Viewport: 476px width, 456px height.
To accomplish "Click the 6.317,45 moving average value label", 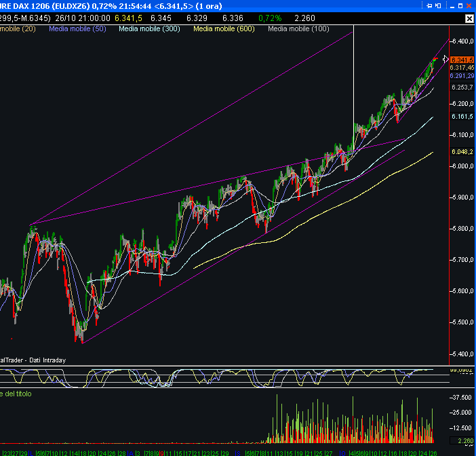I will click(x=462, y=67).
